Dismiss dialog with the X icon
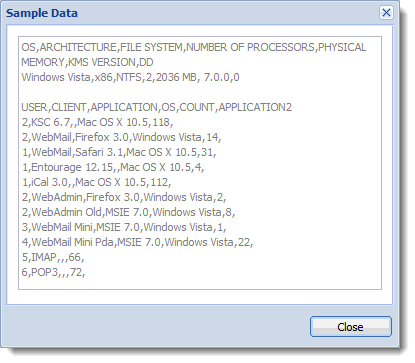This screenshot has height=363, width=415. (386, 13)
